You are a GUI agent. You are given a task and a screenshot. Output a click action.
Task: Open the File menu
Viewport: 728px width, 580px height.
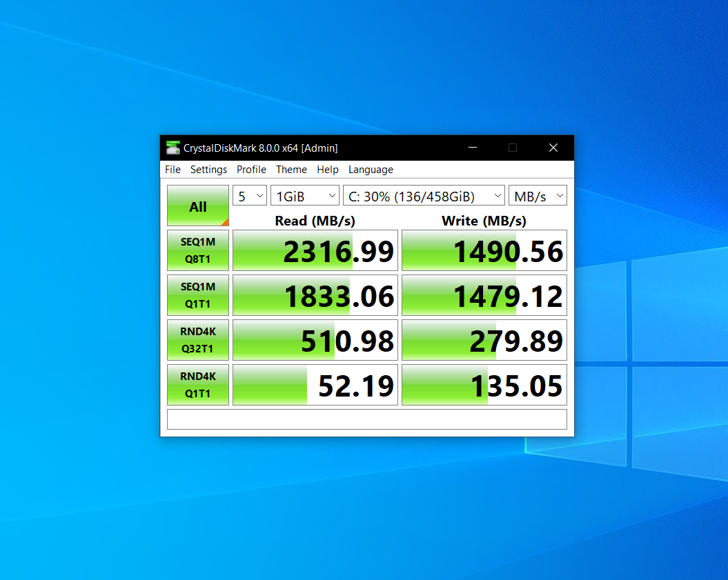pyautogui.click(x=173, y=170)
